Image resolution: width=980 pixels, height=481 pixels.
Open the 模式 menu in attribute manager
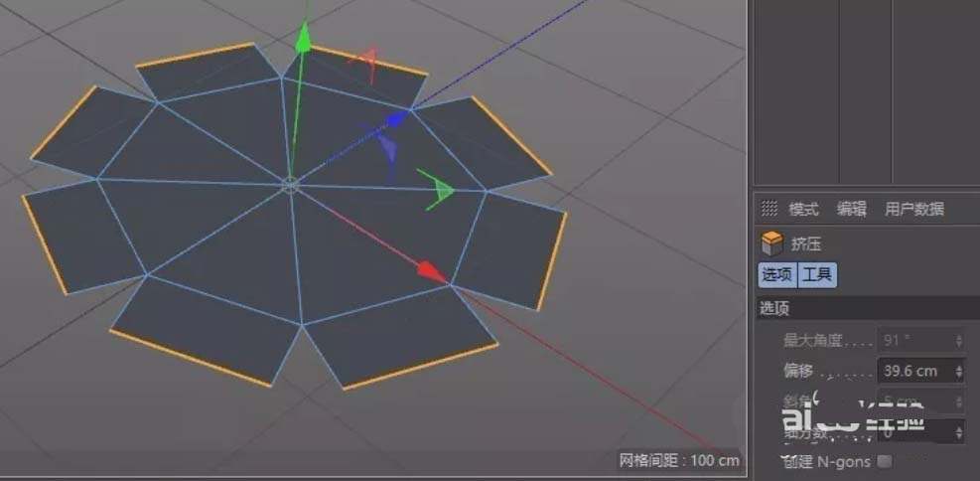click(803, 209)
